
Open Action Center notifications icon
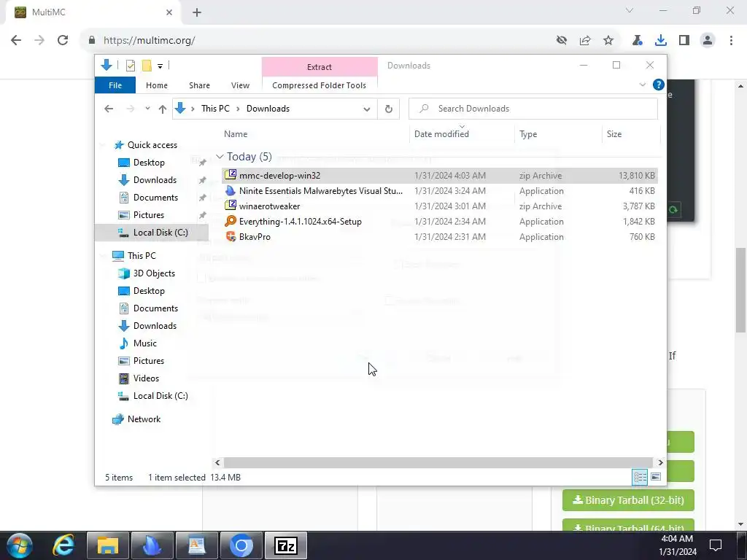716,545
